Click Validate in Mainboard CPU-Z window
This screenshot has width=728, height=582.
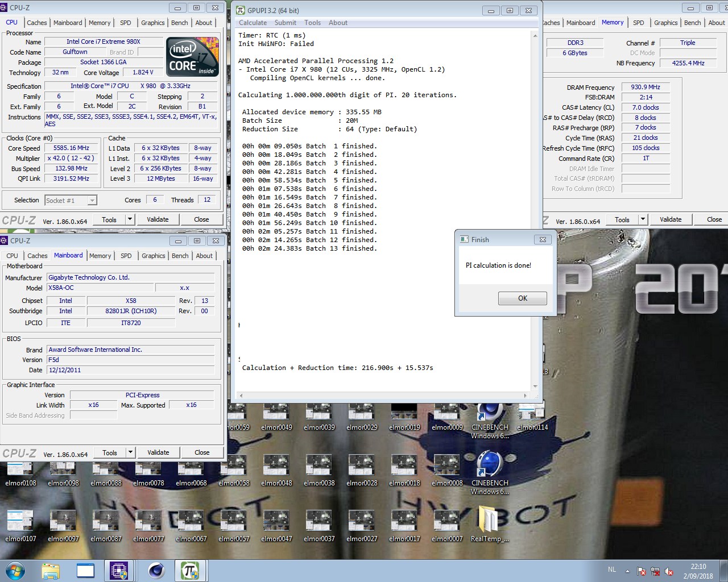pyautogui.click(x=158, y=452)
